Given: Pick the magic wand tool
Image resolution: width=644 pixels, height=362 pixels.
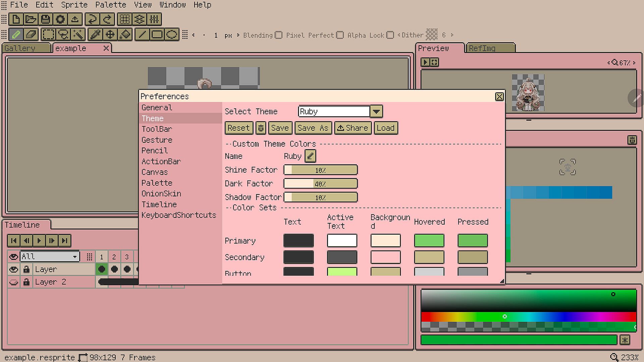Looking at the screenshot, I should [78, 35].
